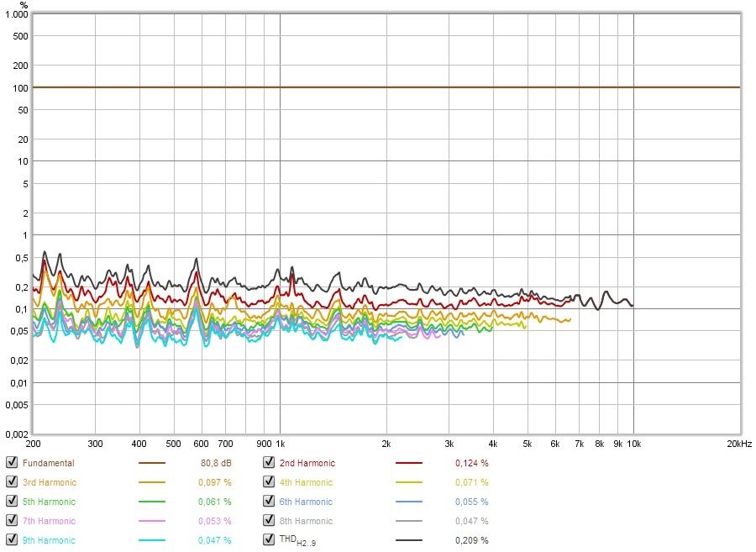Click the 6th Harmonic legend label
This screenshot has height=552, width=756.
pyautogui.click(x=306, y=502)
